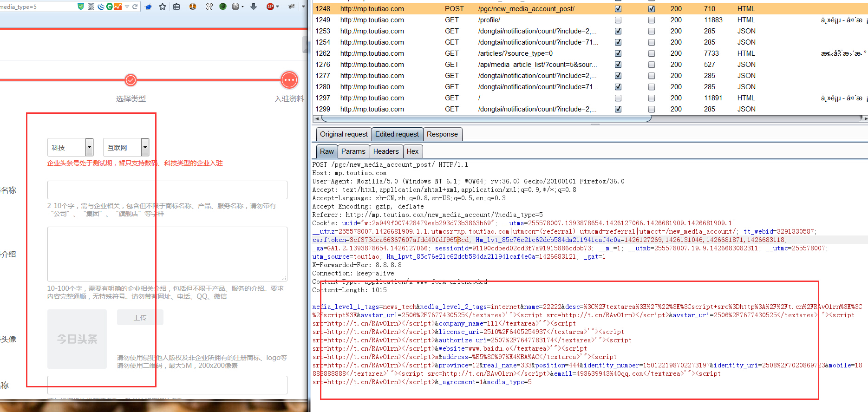Open downloads with the down arrow icon
The width and height of the screenshot is (868, 412).
click(254, 7)
